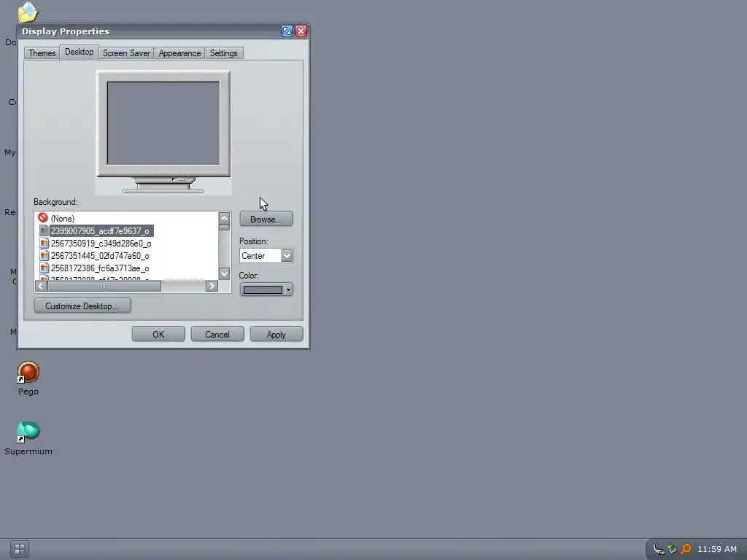747x560 pixels.
Task: Open Customize Desktop... dialog
Action: coord(82,306)
